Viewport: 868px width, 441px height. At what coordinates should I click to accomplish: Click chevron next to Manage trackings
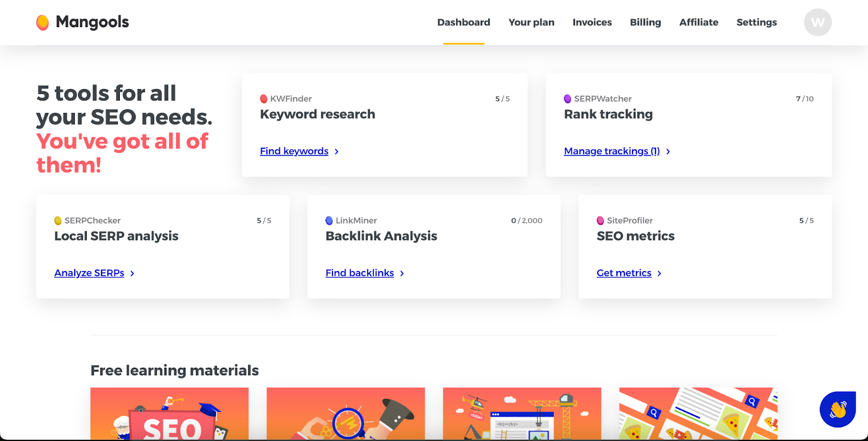668,152
